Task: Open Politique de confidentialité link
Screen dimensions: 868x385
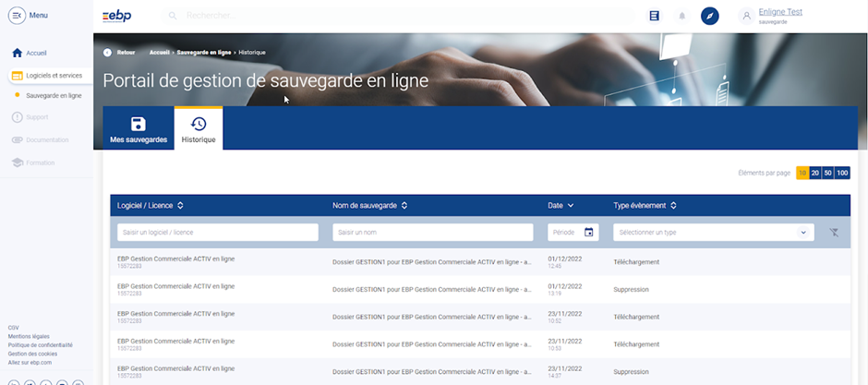Action: point(40,345)
